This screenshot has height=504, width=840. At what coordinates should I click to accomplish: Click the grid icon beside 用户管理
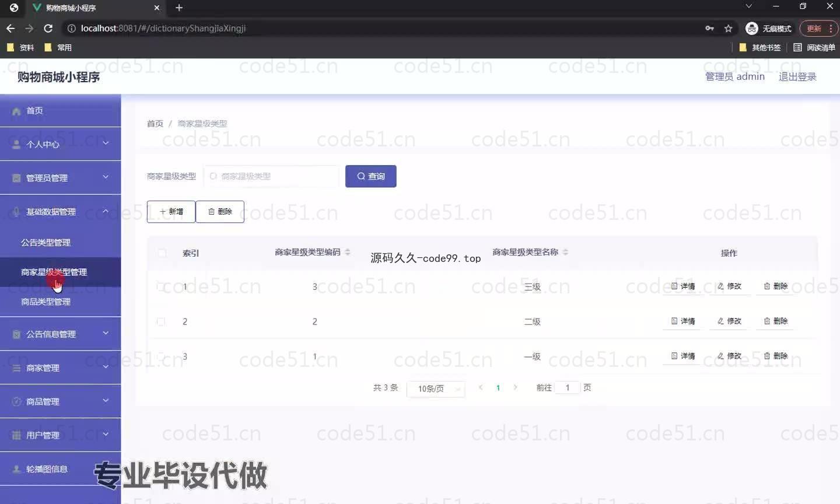tap(16, 435)
